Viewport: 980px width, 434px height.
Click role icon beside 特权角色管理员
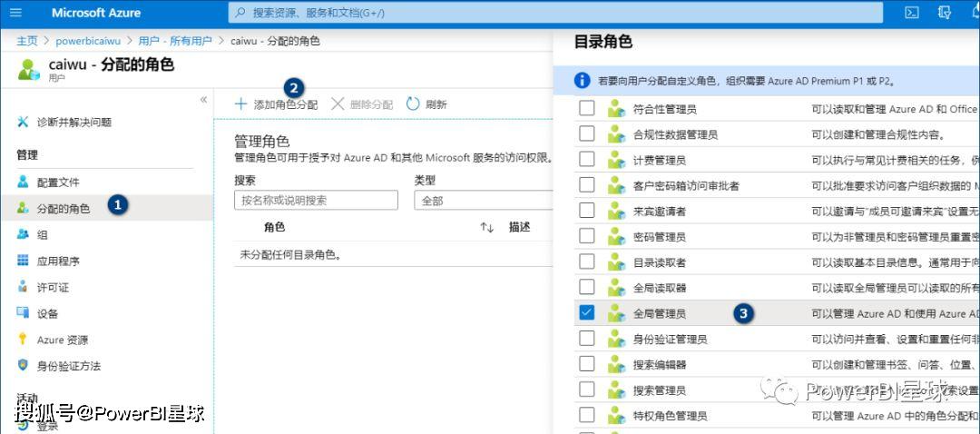click(616, 415)
